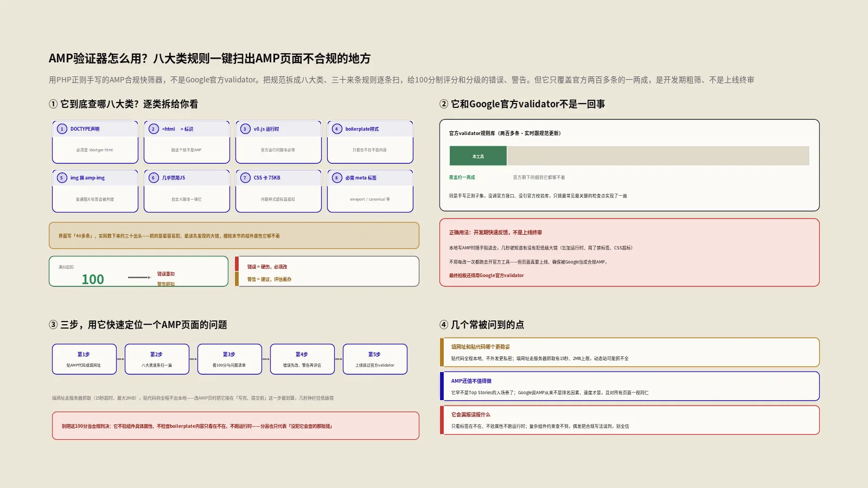Click the number 4 badge beside boilerplate样式

pyautogui.click(x=337, y=129)
